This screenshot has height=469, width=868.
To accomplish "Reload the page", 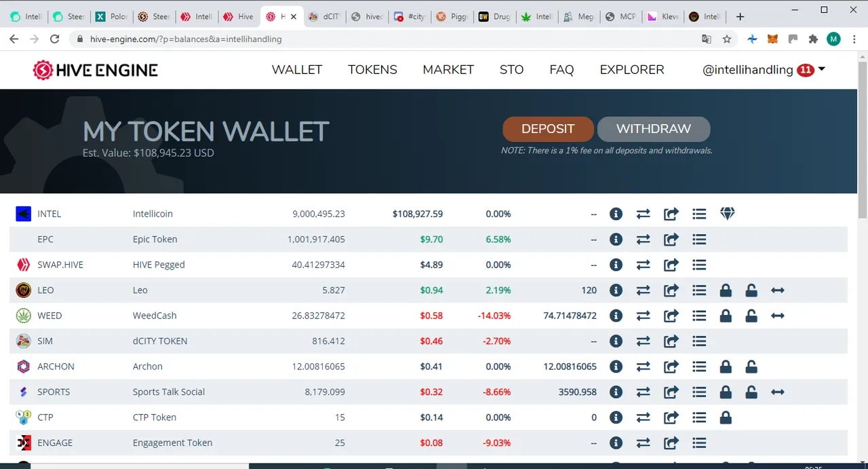I will (x=56, y=39).
